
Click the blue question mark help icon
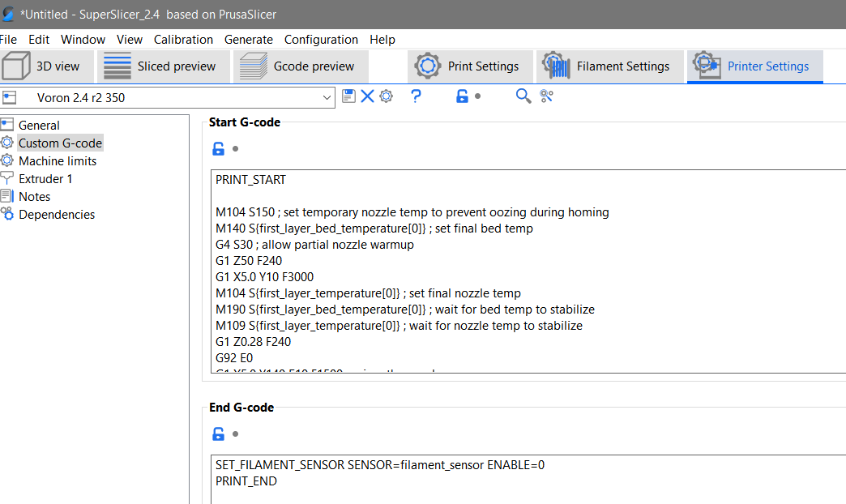point(416,96)
